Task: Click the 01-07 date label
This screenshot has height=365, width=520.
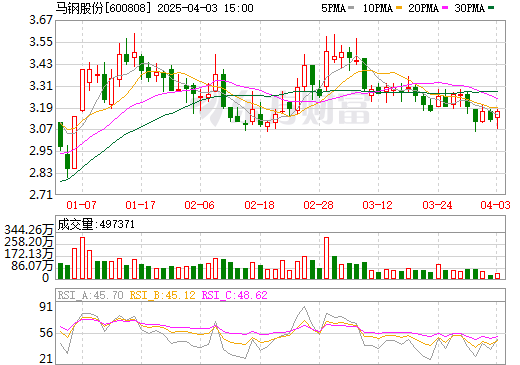Action: pos(81,205)
